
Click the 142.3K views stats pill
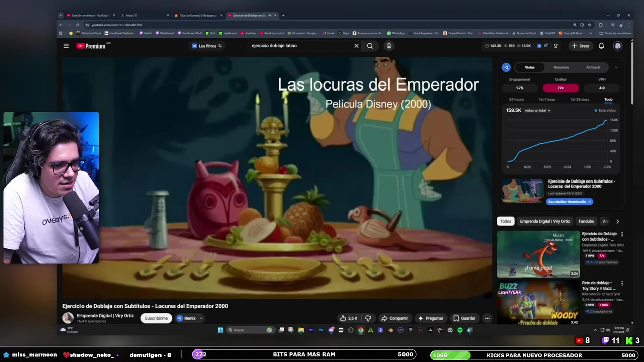(x=493, y=46)
